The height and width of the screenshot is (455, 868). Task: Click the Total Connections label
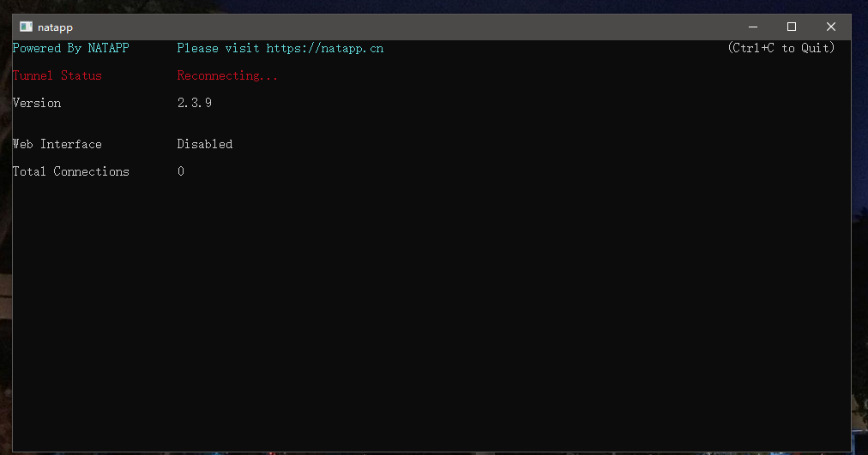point(70,171)
